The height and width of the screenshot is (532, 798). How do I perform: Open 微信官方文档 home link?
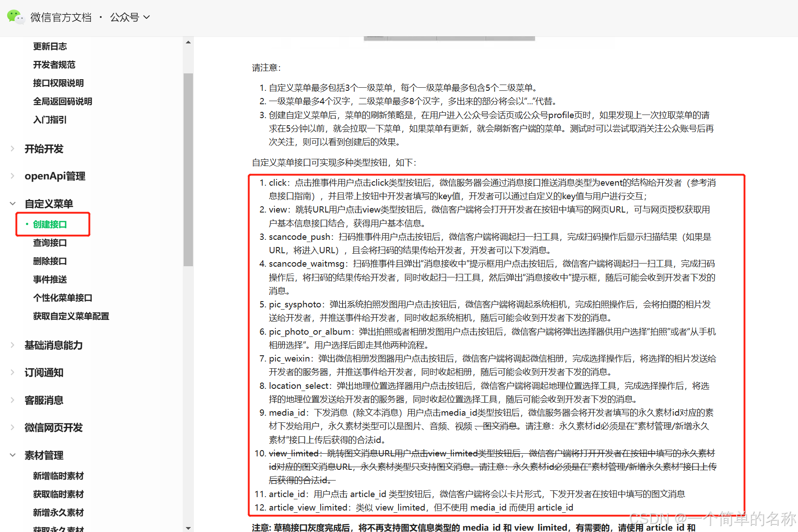pos(61,17)
